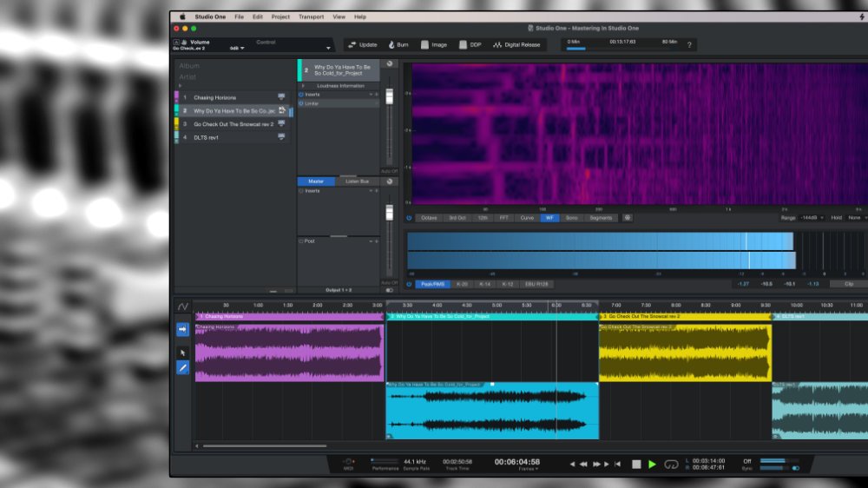Bypass the Limiter insert
This screenshot has height=488, width=868.
pos(301,103)
